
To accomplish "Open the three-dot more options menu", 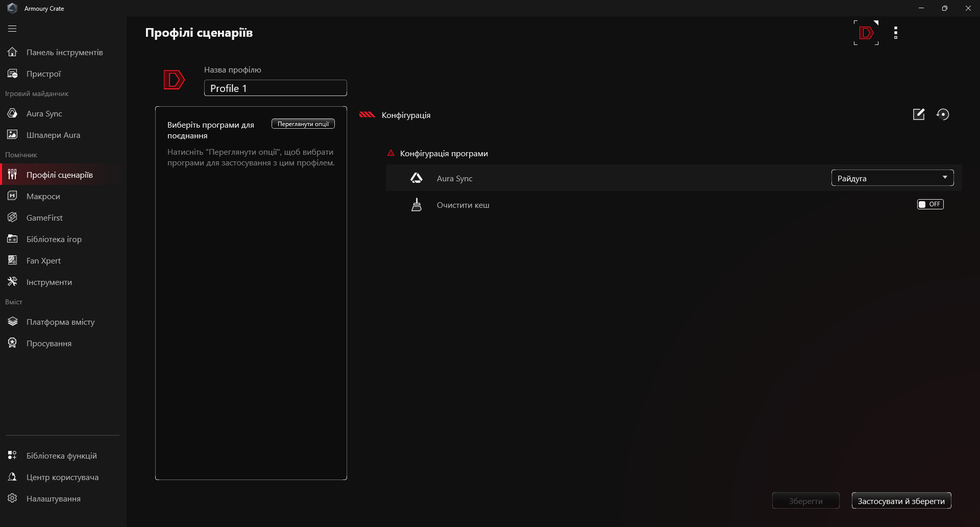I will pos(896,33).
